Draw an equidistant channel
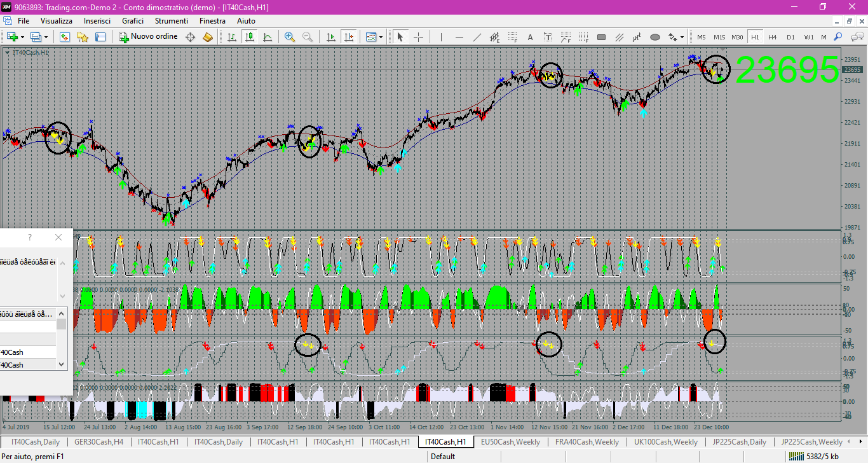Screen dimensions: 868x463 (495, 37)
